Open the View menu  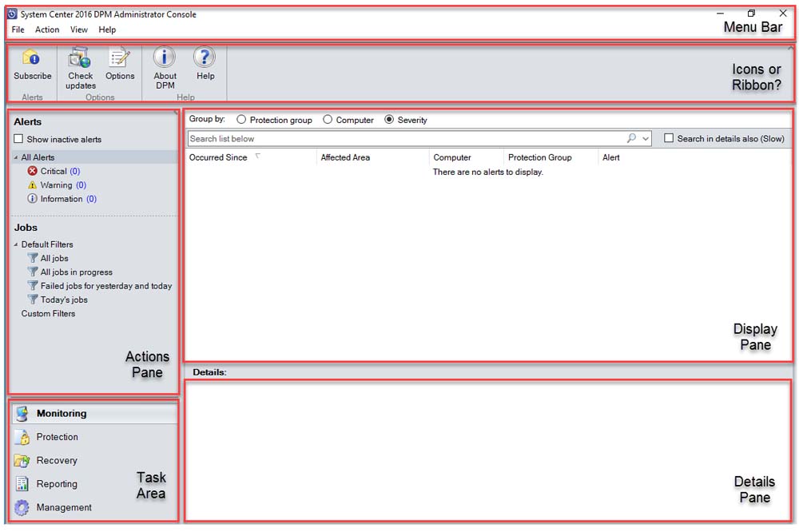pos(78,30)
